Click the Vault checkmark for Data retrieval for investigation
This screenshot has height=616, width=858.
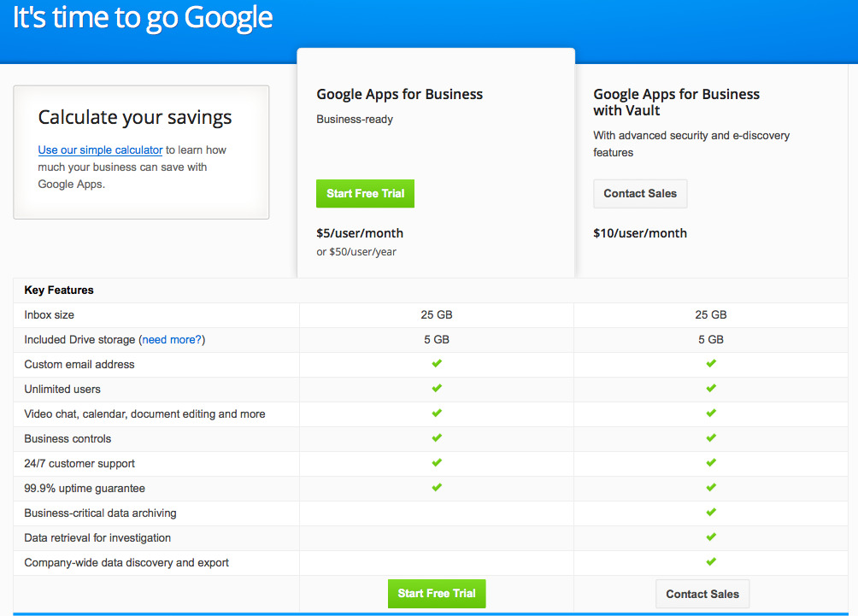coord(711,537)
